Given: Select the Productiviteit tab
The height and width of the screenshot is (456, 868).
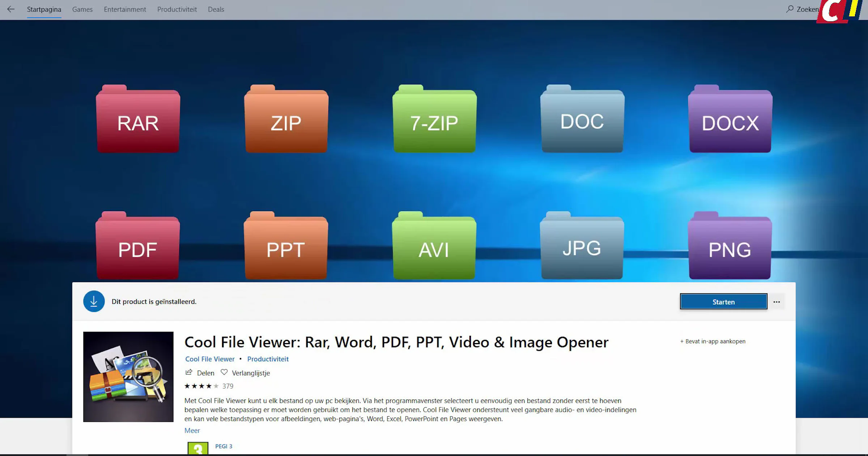Looking at the screenshot, I should pyautogui.click(x=177, y=9).
